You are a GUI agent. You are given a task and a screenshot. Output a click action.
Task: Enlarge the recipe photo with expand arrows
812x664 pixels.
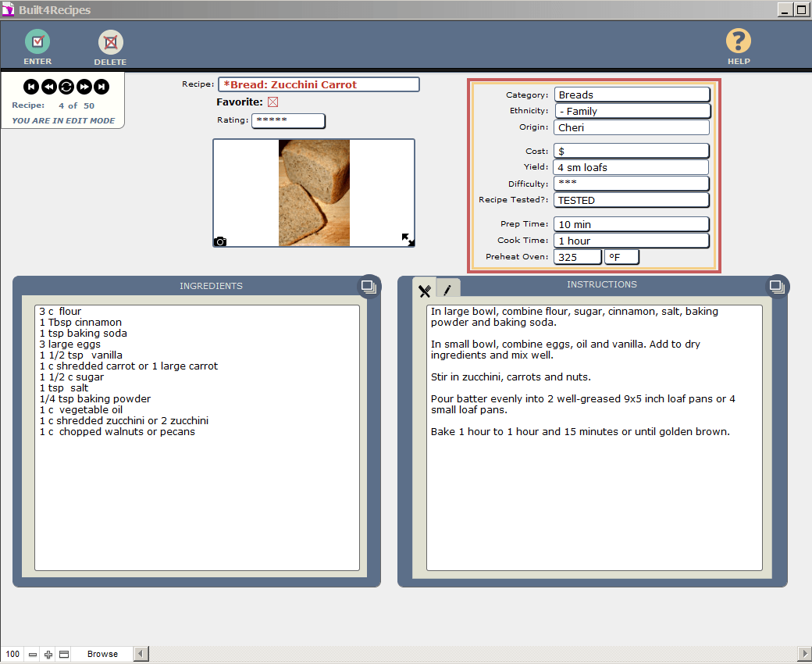click(x=408, y=239)
